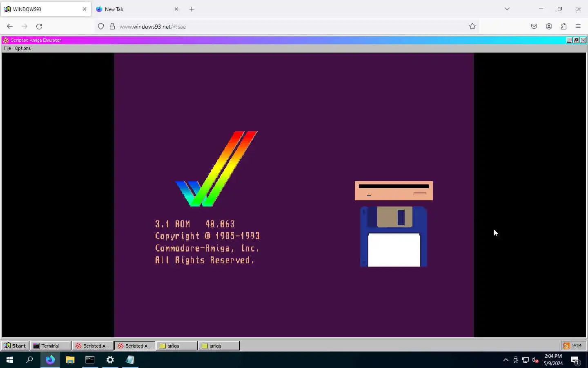Click the 'All Rights Reserved.' text
Screen dimensions: 588x368
205,260
